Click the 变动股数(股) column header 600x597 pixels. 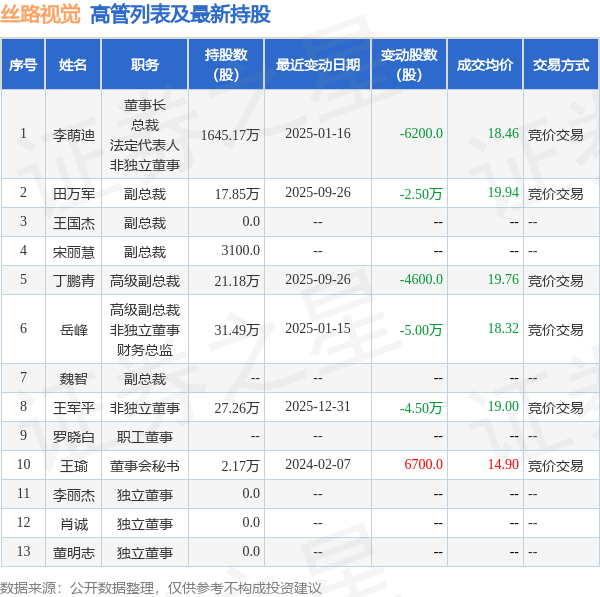point(409,65)
